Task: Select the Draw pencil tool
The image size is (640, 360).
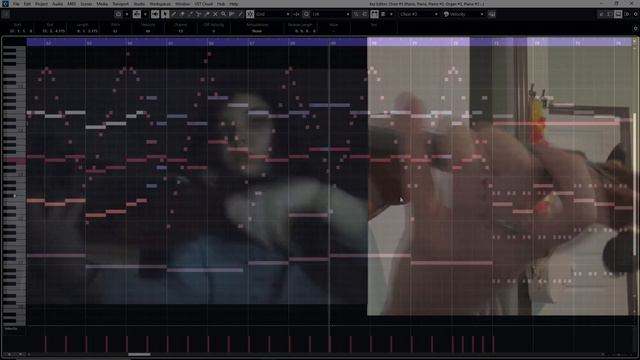Action: pos(173,14)
